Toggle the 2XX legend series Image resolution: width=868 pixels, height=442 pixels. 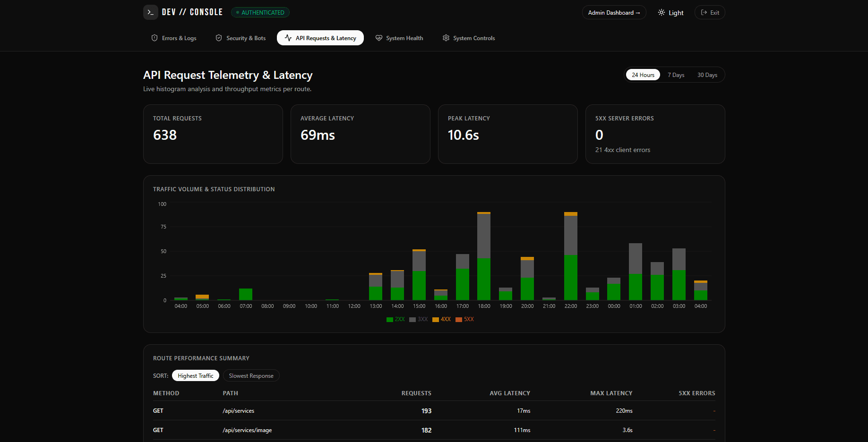tap(395, 319)
